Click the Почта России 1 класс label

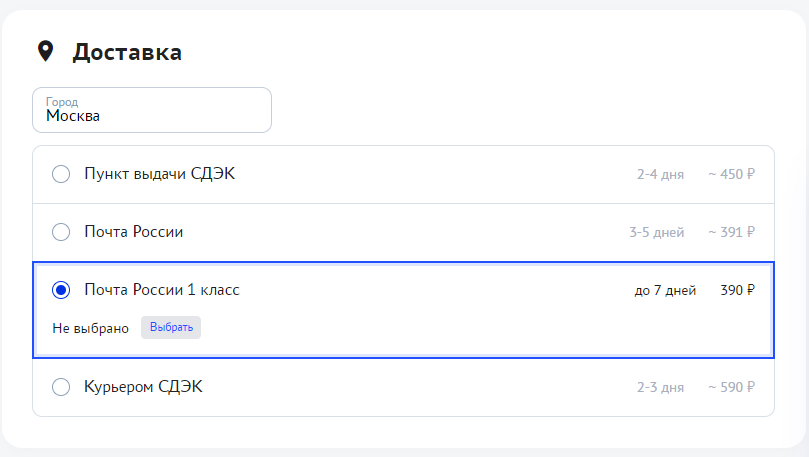pyautogui.click(x=162, y=290)
